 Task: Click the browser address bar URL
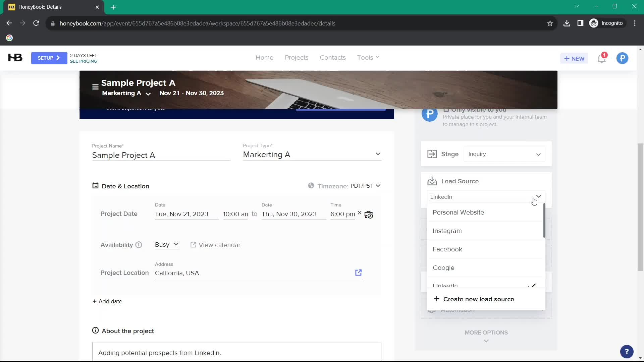pyautogui.click(x=197, y=23)
